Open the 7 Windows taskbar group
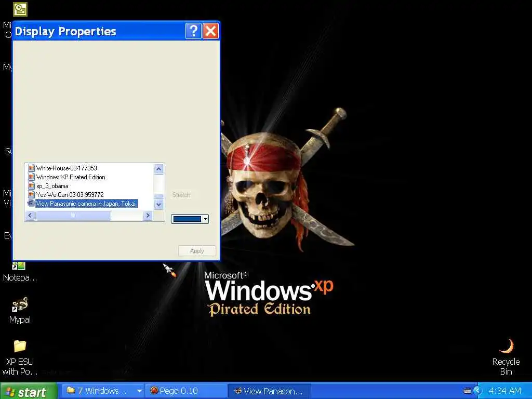Viewport: 532px width, 399px height. tap(103, 391)
